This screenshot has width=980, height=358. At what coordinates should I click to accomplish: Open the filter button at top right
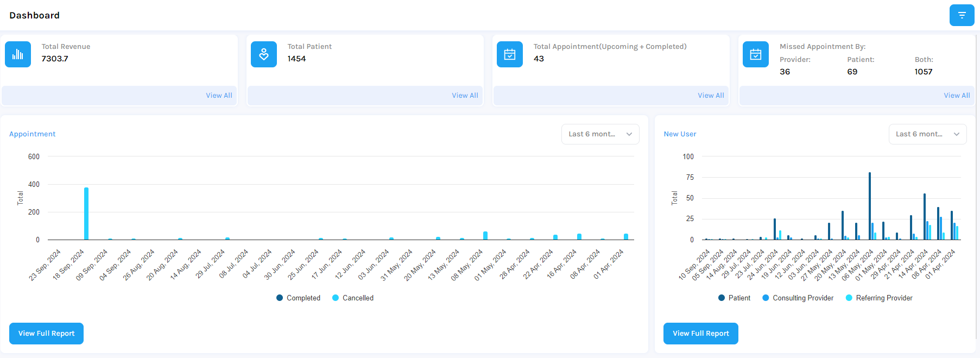962,15
